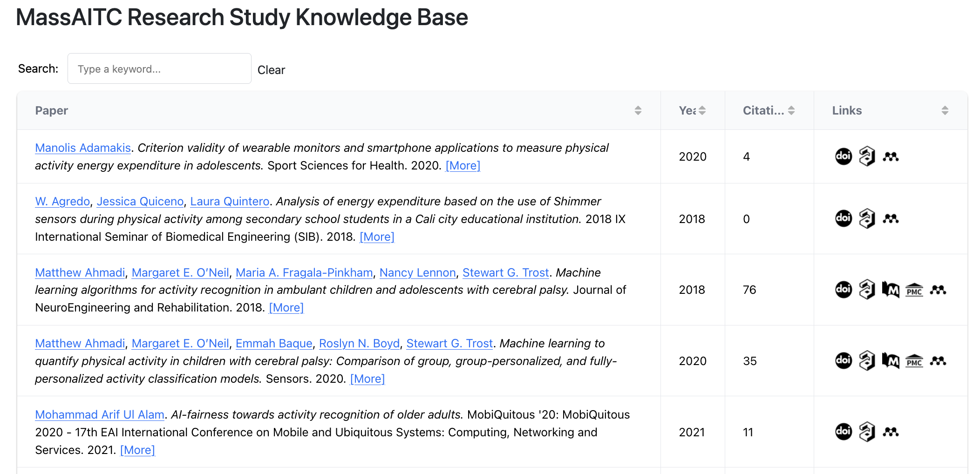Image resolution: width=980 pixels, height=474 pixels.
Task: Open author Mohammad Arif Ul Alam link
Action: pos(100,414)
